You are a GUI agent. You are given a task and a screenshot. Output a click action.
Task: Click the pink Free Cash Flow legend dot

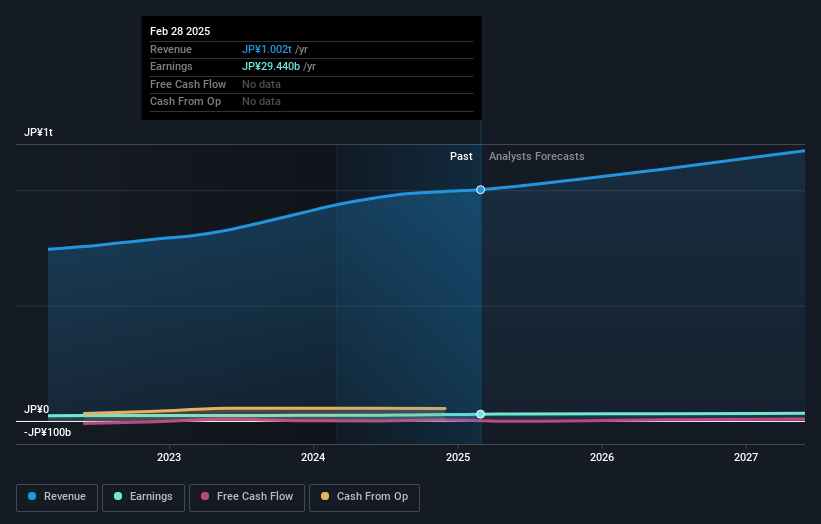(x=205, y=496)
